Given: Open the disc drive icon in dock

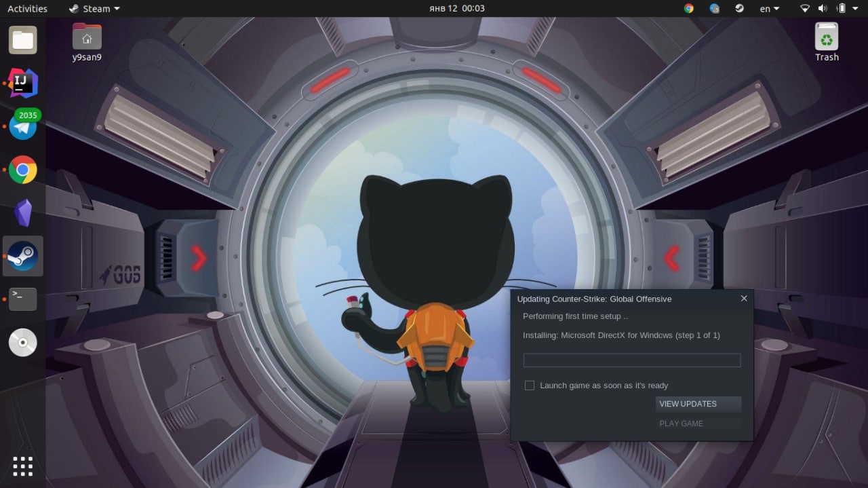Looking at the screenshot, I should tap(22, 343).
